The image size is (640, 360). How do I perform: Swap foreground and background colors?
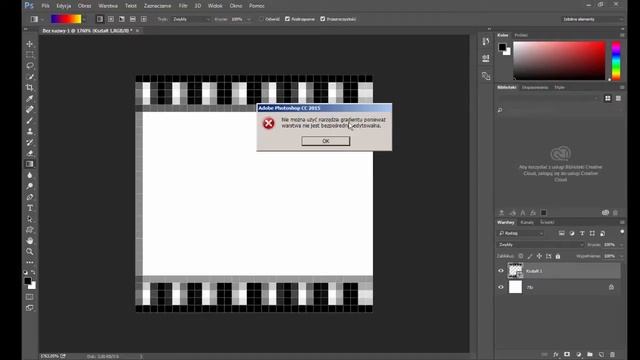pos(33,272)
